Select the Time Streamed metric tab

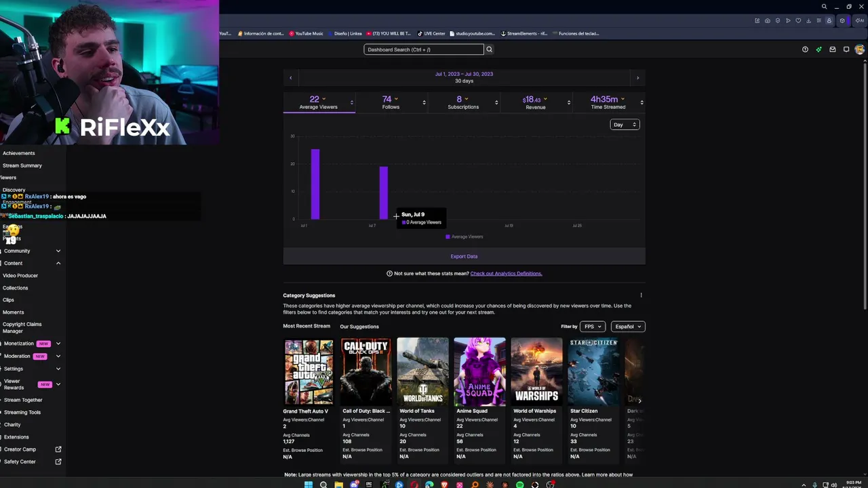coord(608,102)
